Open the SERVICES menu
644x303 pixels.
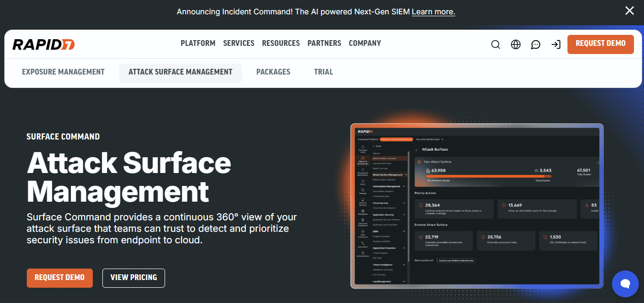[x=239, y=43]
